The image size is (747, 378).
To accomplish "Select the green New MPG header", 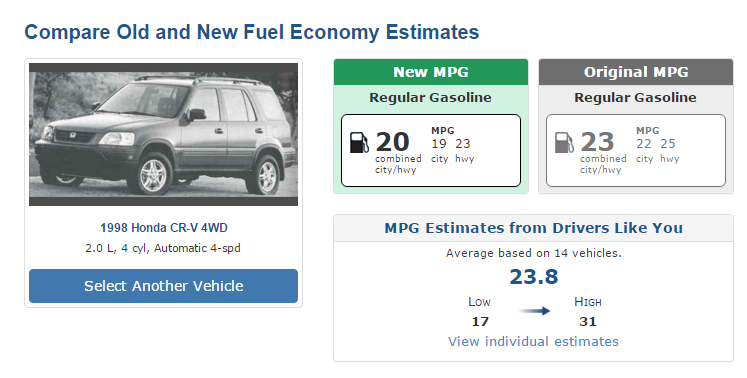I will pos(431,72).
